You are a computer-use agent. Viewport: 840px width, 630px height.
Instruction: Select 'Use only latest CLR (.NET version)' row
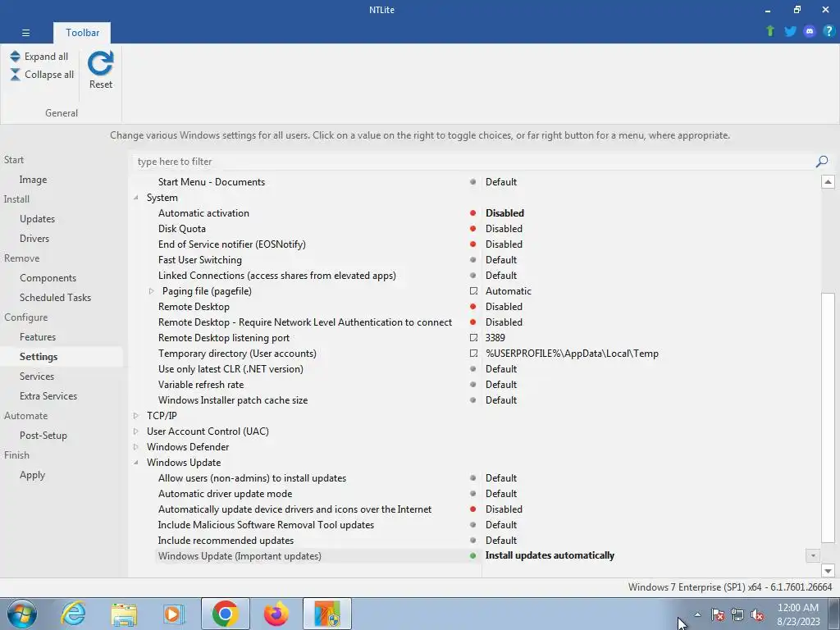pos(231,368)
